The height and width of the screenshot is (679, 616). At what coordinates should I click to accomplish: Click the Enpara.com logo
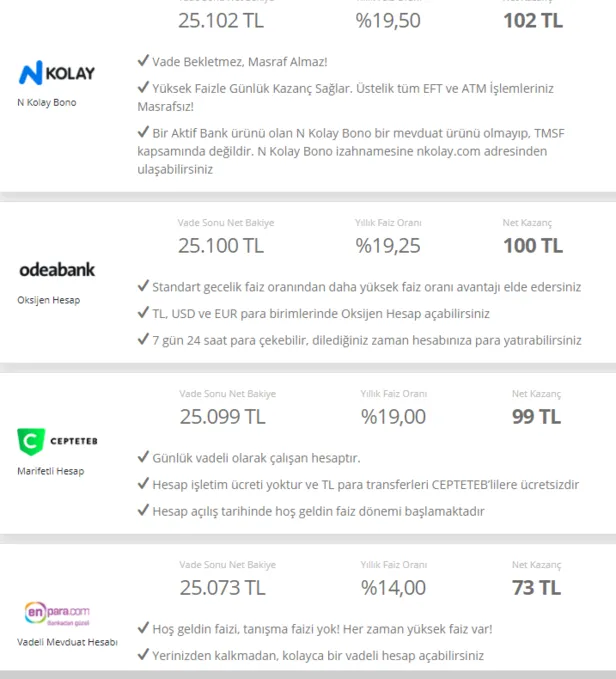(x=57, y=611)
